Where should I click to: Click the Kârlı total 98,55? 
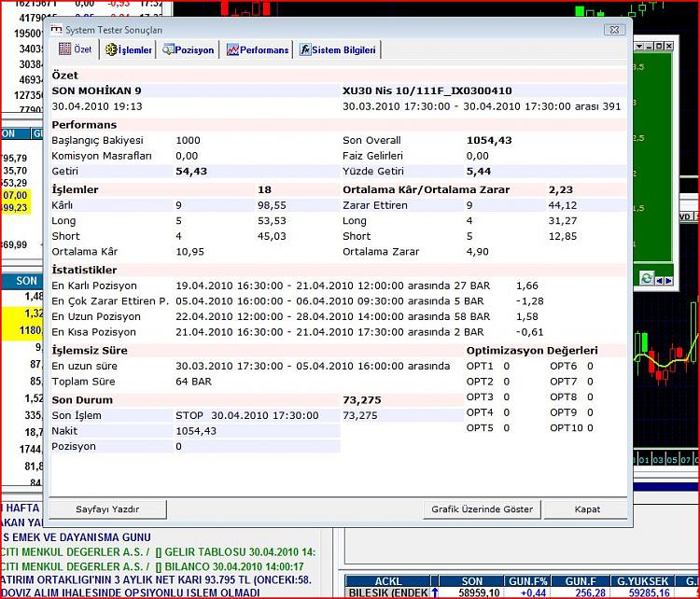point(272,205)
